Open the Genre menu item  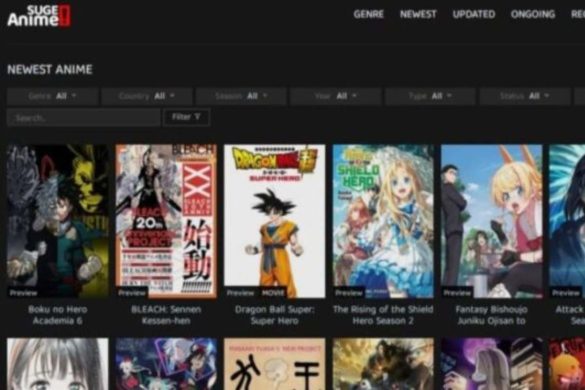coord(369,14)
